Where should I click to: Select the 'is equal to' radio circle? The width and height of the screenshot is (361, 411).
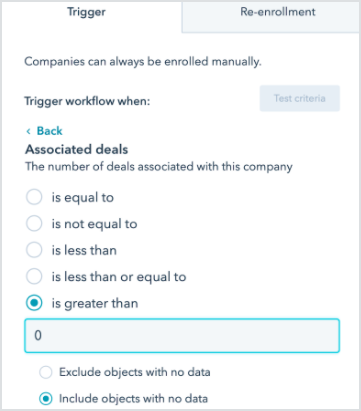click(x=34, y=197)
